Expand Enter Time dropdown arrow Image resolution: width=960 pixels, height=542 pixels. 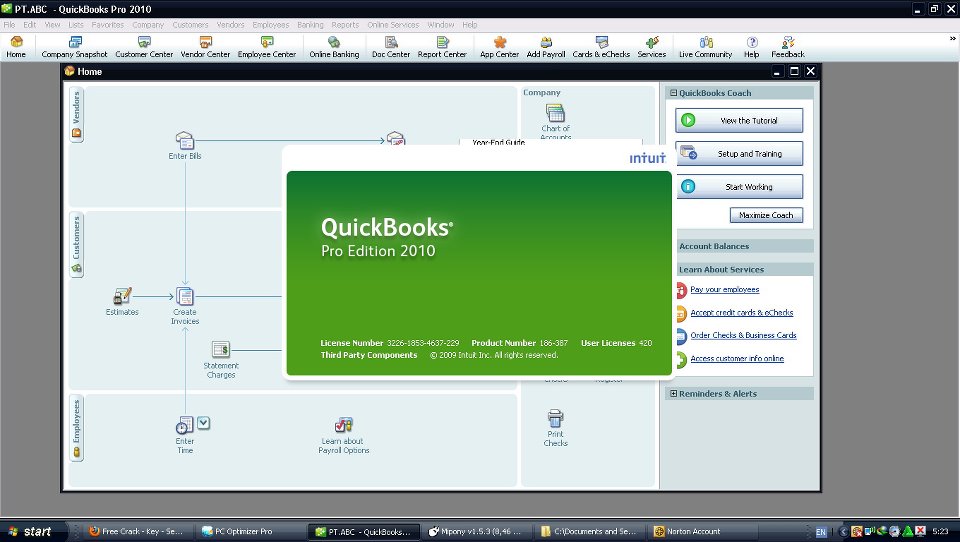[x=204, y=423]
